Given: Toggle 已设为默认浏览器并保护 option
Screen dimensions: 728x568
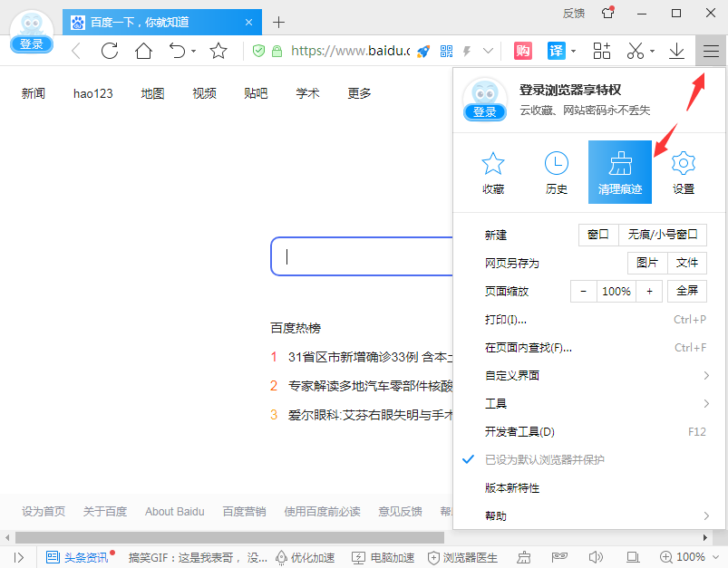Looking at the screenshot, I should click(588, 460).
